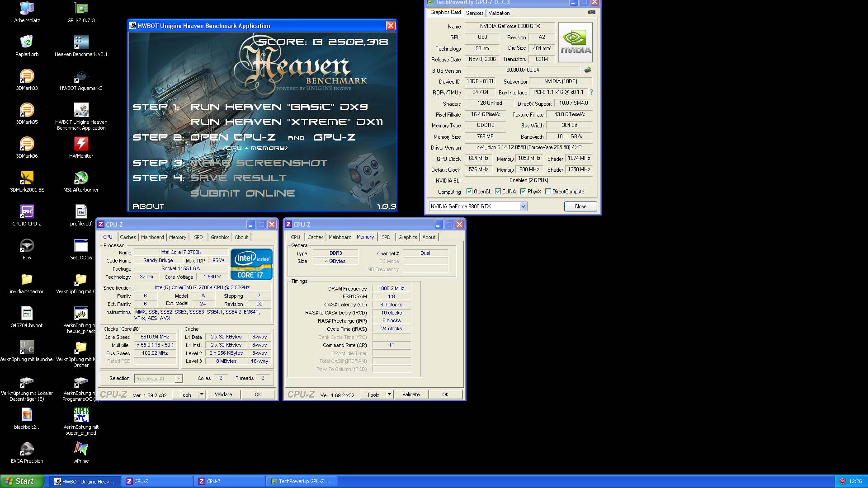Open the Windows Start button

click(22, 481)
